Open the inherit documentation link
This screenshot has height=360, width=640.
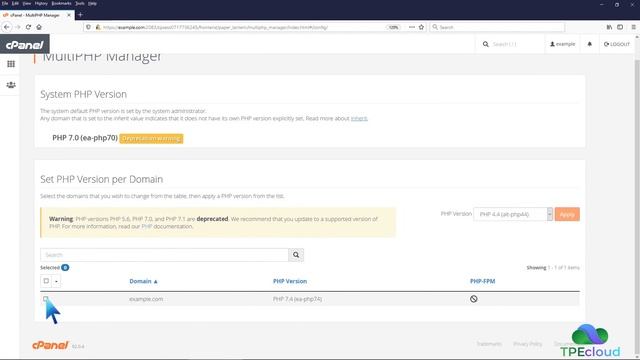tap(359, 118)
